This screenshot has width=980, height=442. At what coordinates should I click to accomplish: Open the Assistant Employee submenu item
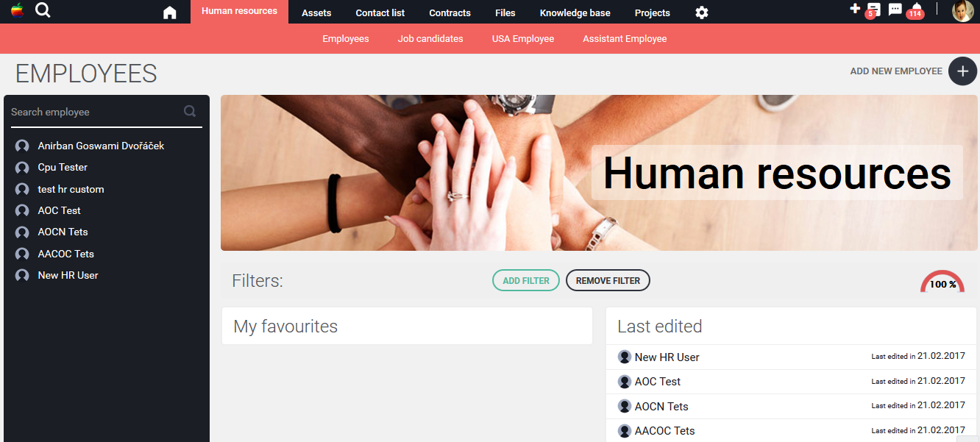[x=625, y=38]
